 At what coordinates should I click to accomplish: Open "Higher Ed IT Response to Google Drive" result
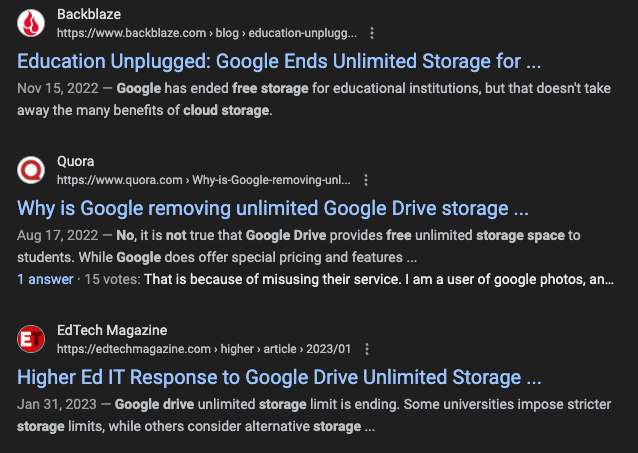click(x=279, y=378)
